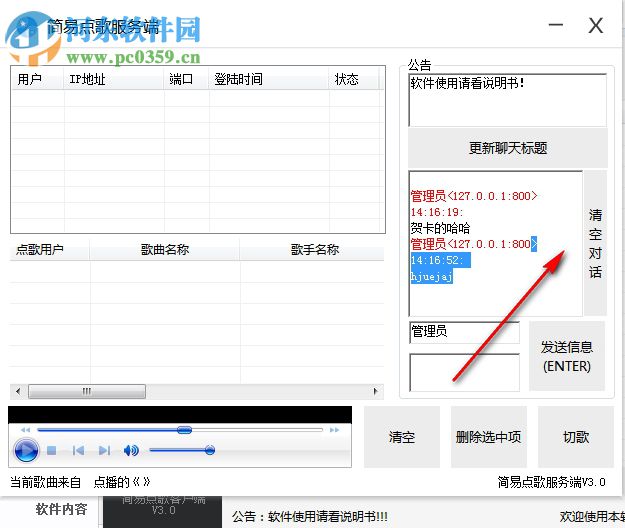Click the Previous track button
The width and height of the screenshot is (625, 528).
[x=78, y=450]
